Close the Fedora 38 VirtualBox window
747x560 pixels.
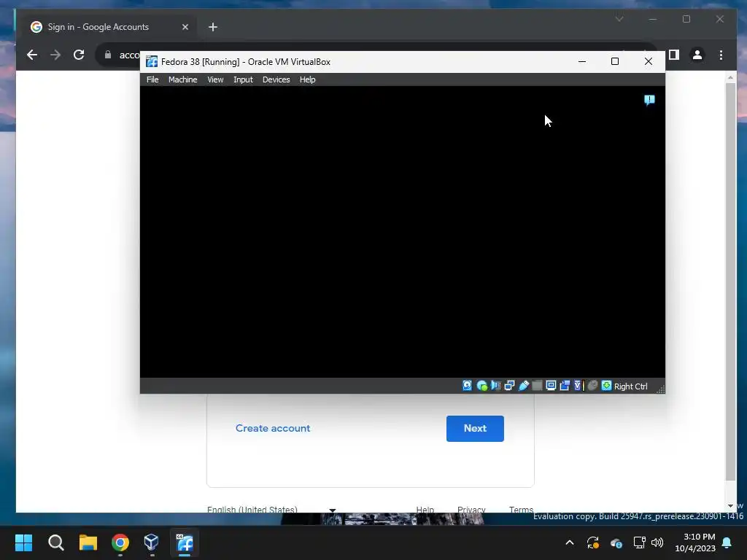649,61
